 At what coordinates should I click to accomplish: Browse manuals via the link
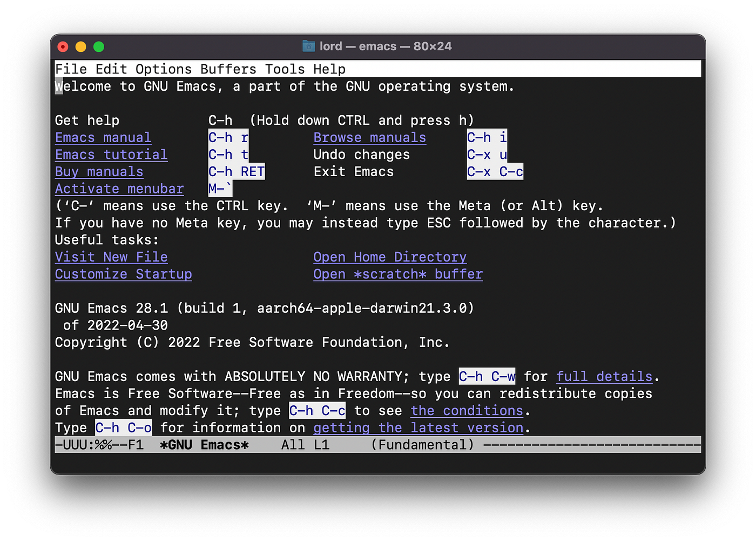[369, 137]
